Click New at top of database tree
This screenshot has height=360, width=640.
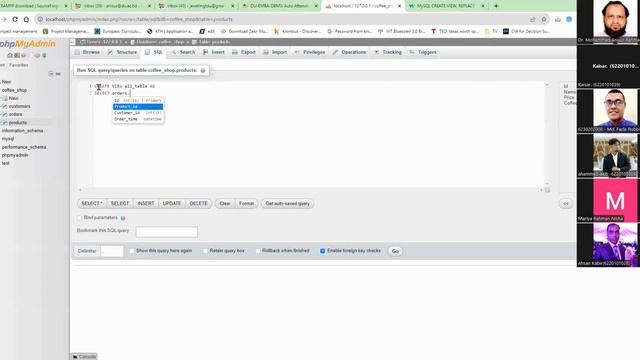(x=7, y=82)
